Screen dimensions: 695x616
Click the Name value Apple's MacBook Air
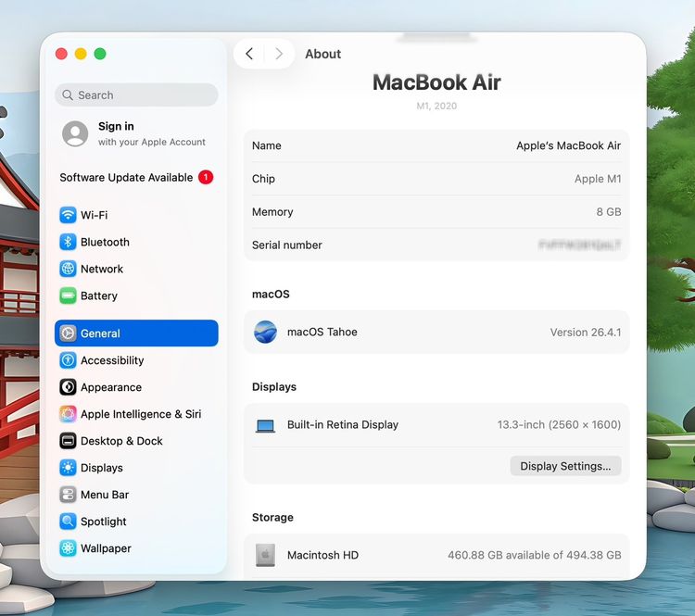(568, 145)
